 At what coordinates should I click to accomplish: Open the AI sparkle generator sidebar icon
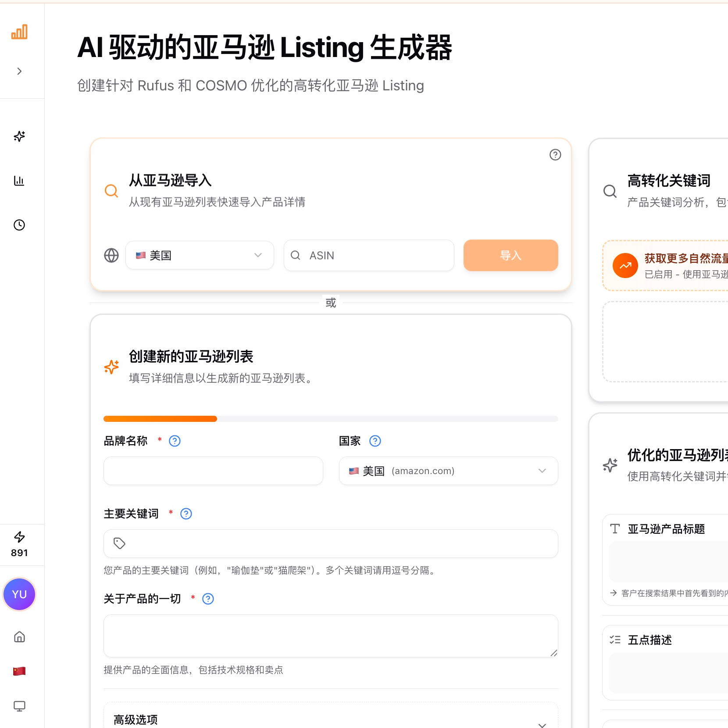tap(19, 136)
